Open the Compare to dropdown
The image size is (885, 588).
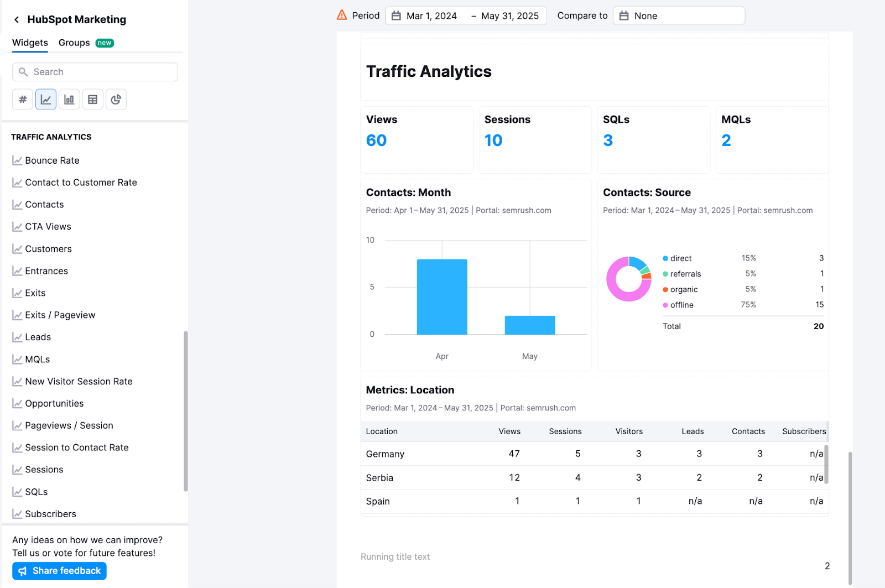[679, 15]
